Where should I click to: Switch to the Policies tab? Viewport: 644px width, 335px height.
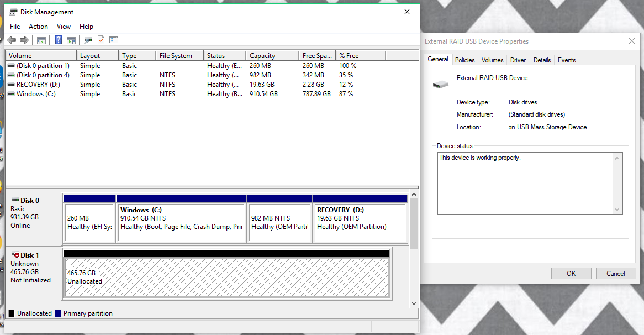pos(465,60)
